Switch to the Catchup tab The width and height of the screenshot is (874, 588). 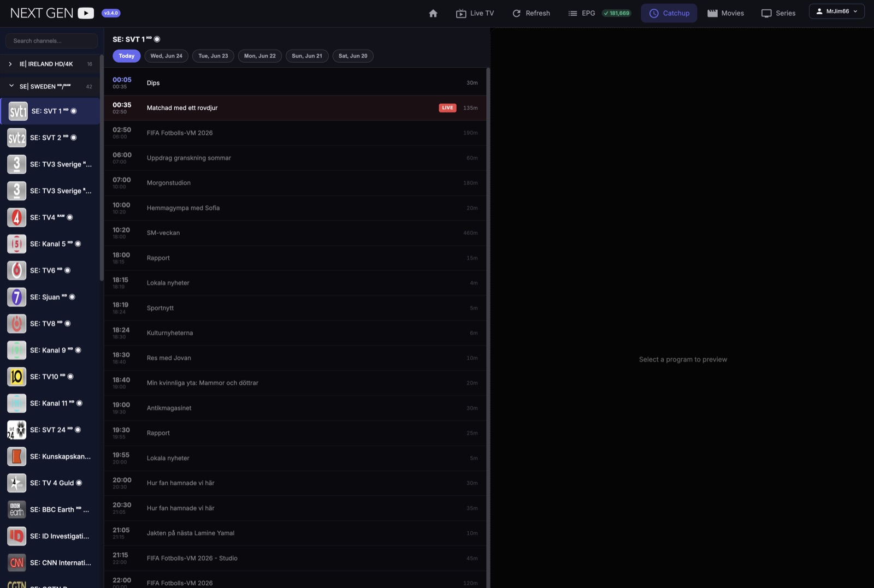coord(669,13)
